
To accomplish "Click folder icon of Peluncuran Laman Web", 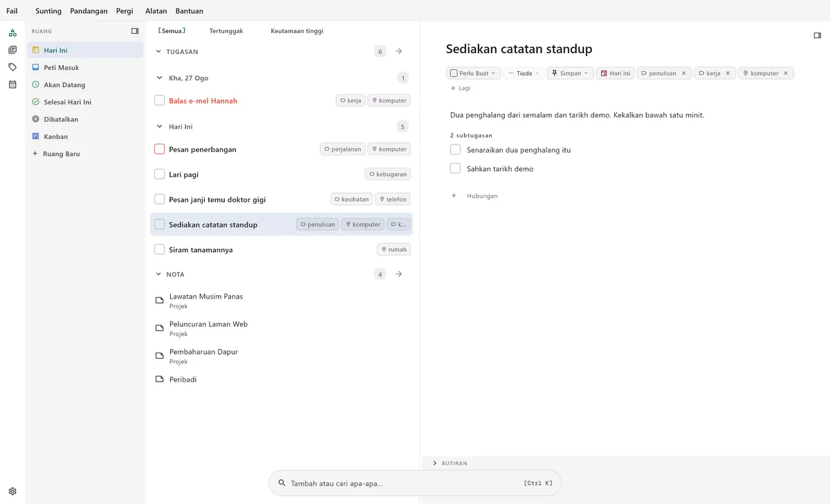I will click(159, 328).
